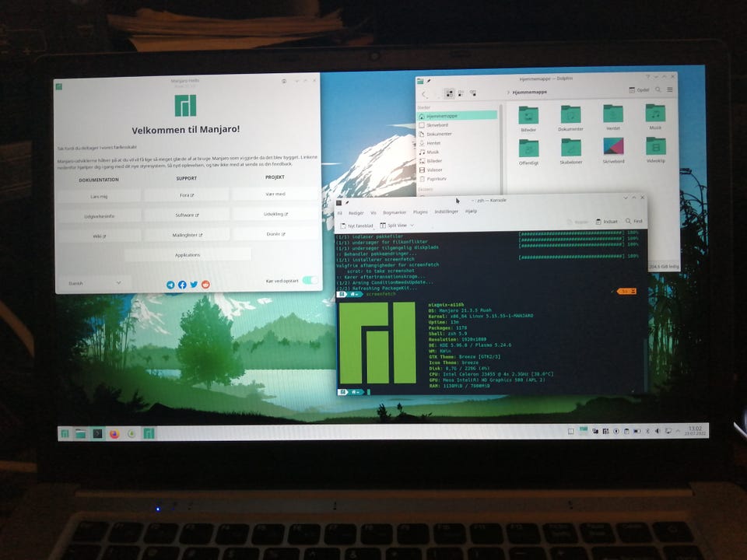Click the Donér button
The image size is (747, 560).
point(275,234)
